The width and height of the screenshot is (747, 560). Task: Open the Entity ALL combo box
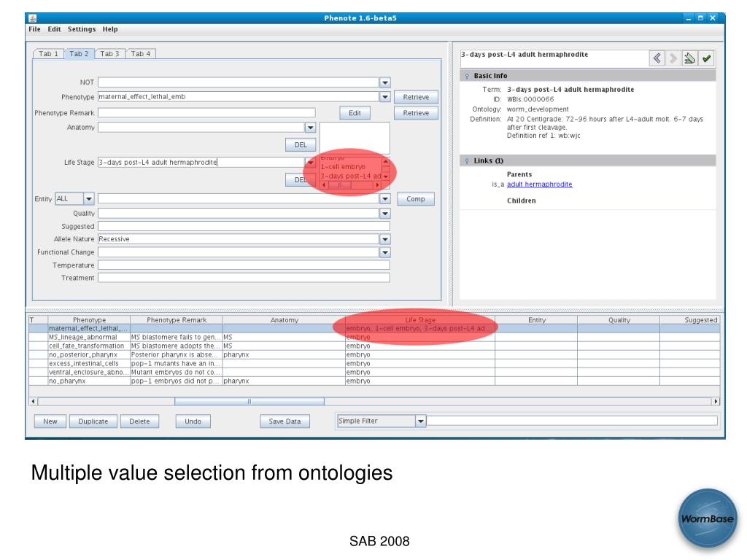75,198
